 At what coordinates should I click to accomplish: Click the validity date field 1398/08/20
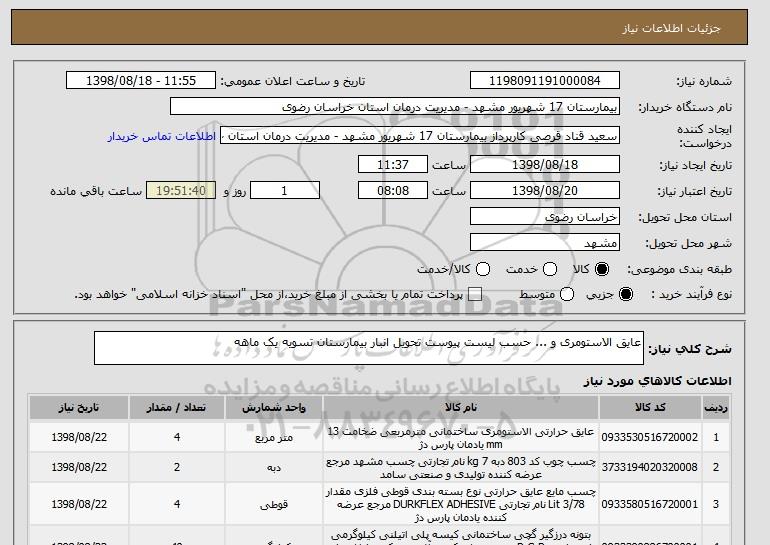pos(545,191)
